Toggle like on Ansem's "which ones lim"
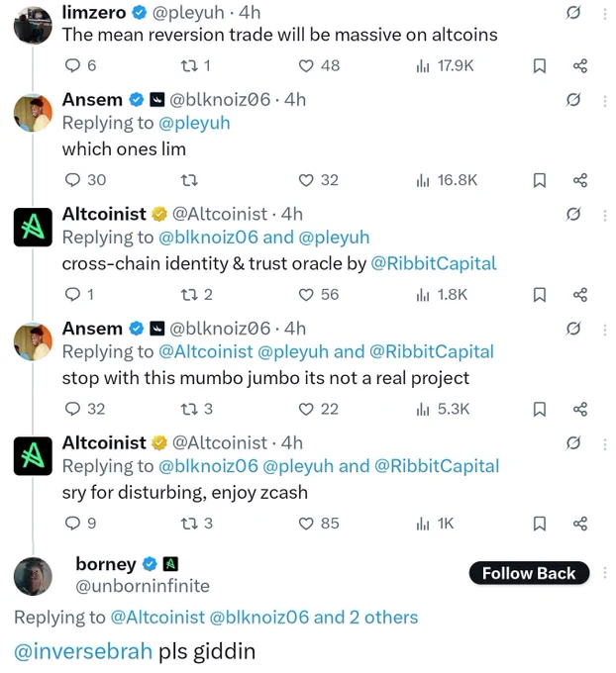 319,180
